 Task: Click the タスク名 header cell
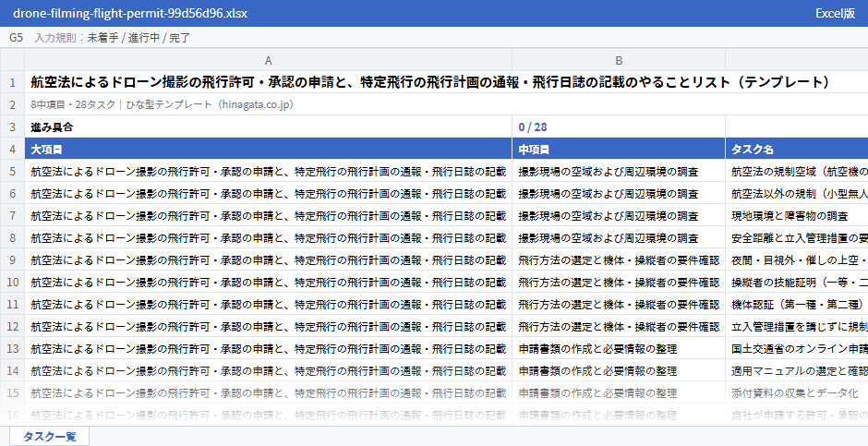pyautogui.click(x=797, y=149)
